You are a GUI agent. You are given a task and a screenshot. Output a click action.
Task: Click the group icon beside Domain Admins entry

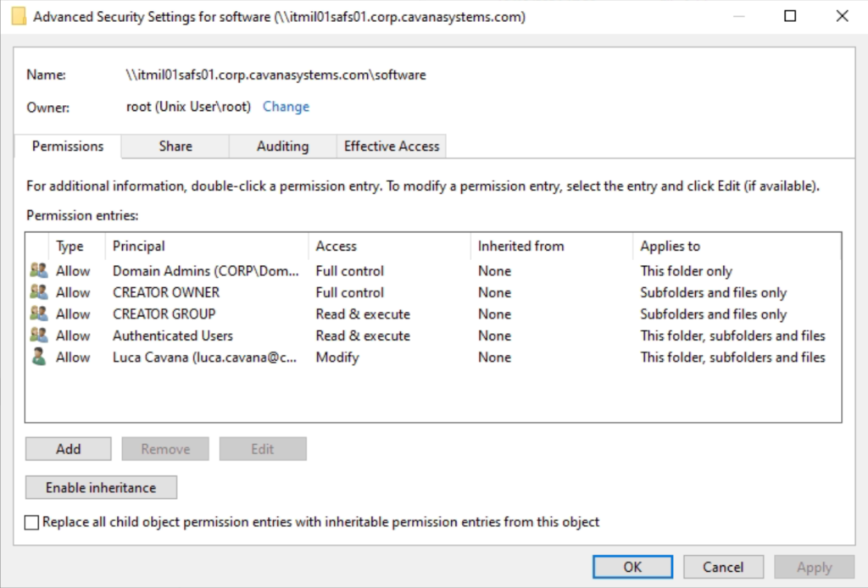39,270
